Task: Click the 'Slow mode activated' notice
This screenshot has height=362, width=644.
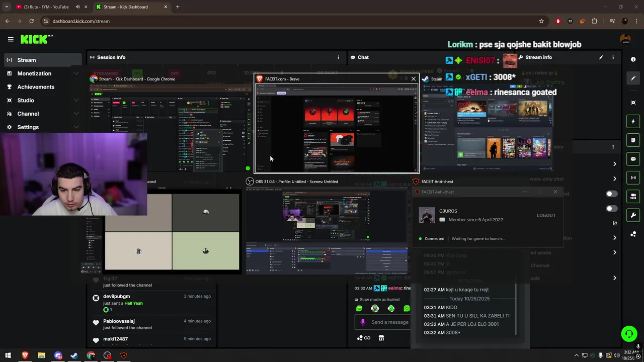Action: click(x=376, y=300)
